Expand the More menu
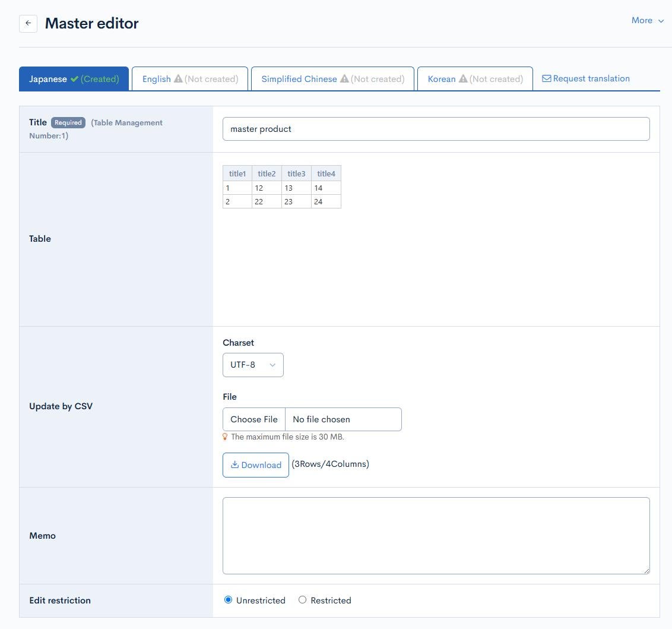This screenshot has height=629, width=672. [647, 20]
